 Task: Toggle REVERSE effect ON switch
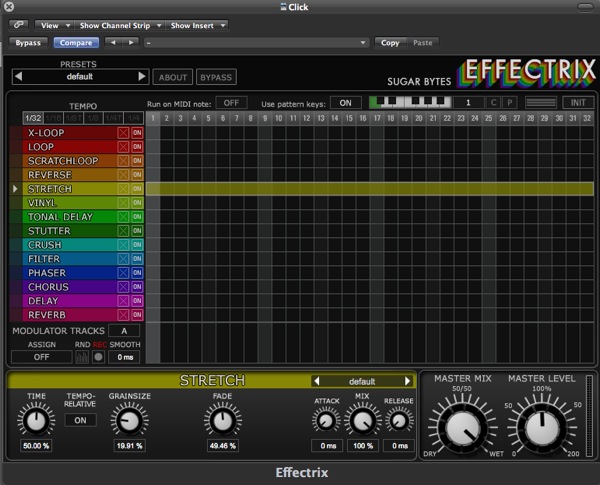[x=137, y=175]
